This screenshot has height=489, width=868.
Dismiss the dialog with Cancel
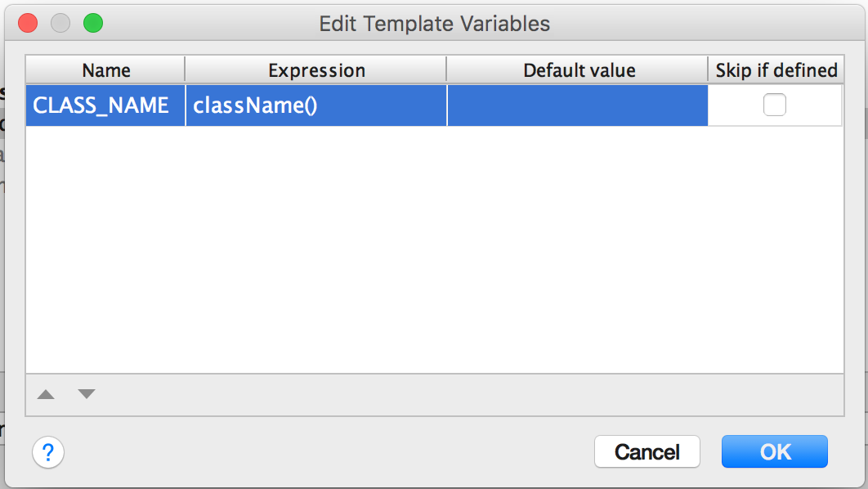coord(647,451)
